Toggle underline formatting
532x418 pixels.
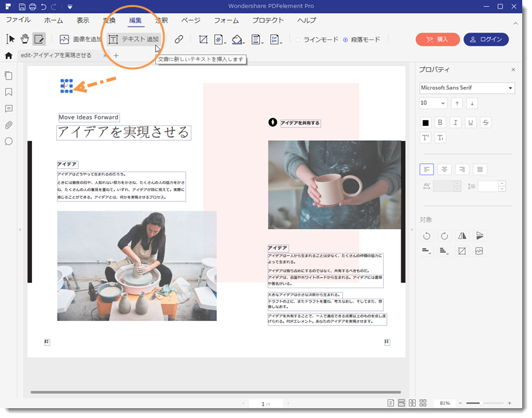point(471,123)
